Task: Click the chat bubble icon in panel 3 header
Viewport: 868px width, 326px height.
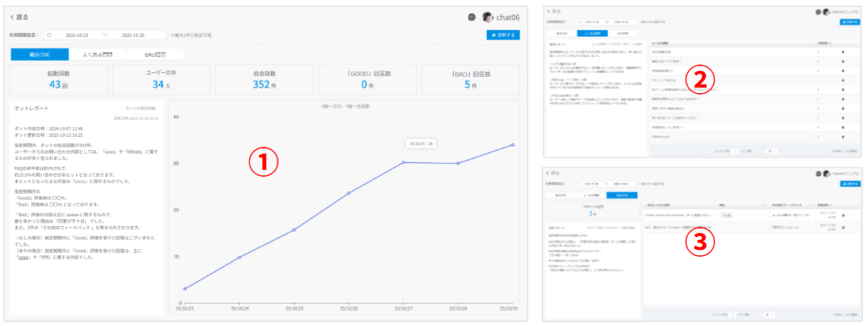Action: point(818,174)
